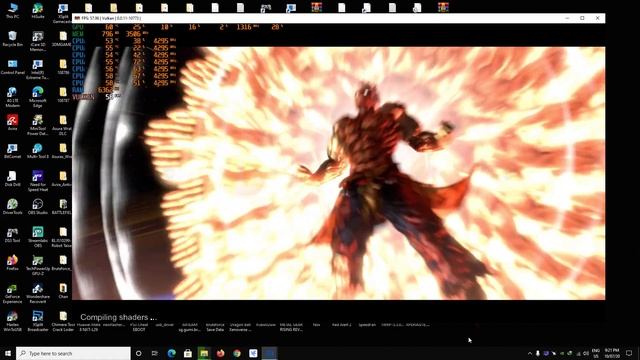This screenshot has height=360, width=640.
Task: Open Hasleo WinToUSB desktop shortcut
Action: tap(12, 321)
